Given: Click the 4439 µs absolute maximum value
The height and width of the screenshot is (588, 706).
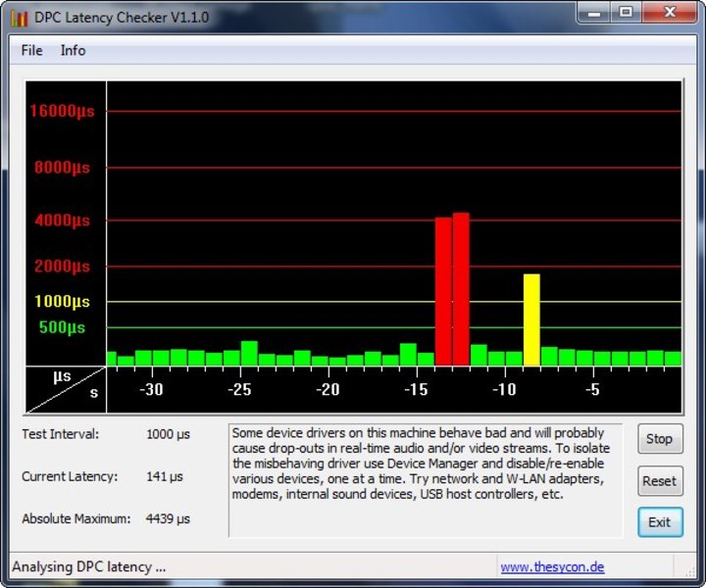Looking at the screenshot, I should tap(168, 518).
